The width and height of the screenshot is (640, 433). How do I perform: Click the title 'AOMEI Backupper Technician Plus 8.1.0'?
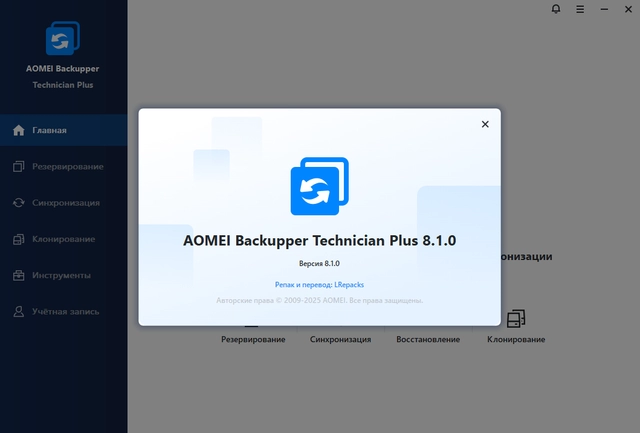[x=320, y=240]
